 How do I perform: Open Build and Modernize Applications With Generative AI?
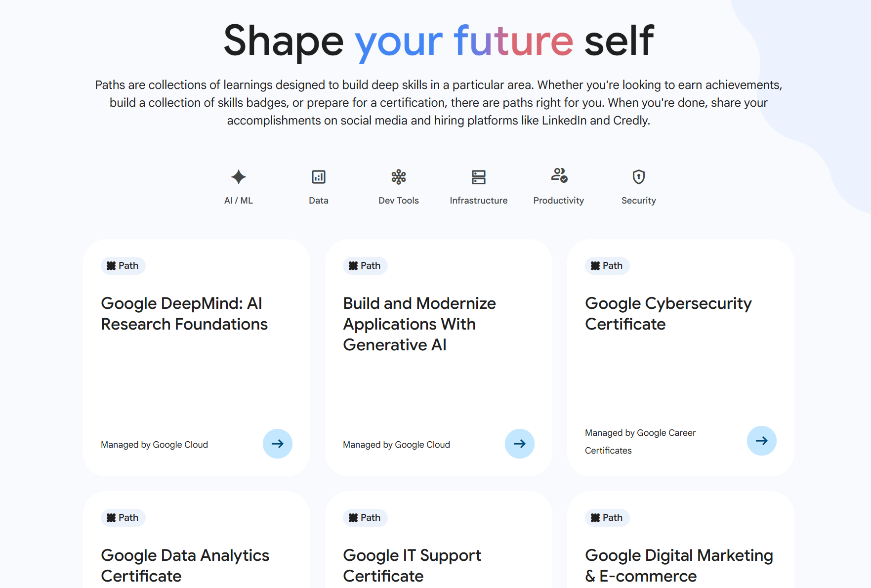point(419,324)
